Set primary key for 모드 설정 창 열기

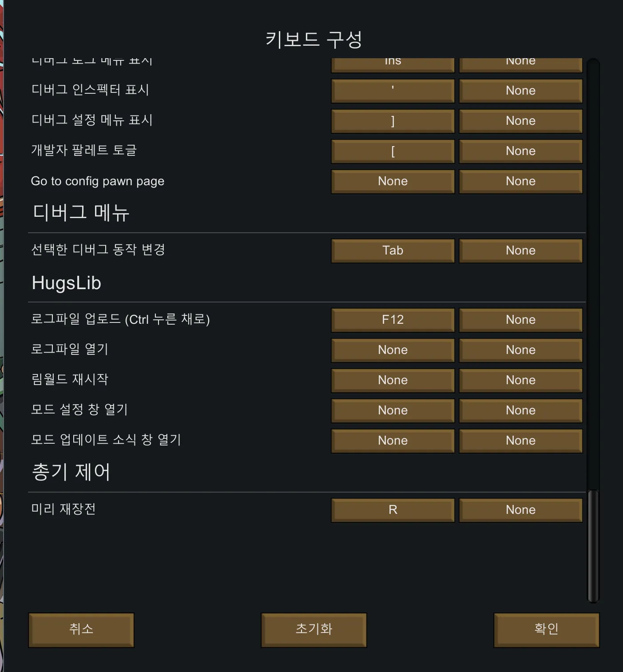point(393,410)
